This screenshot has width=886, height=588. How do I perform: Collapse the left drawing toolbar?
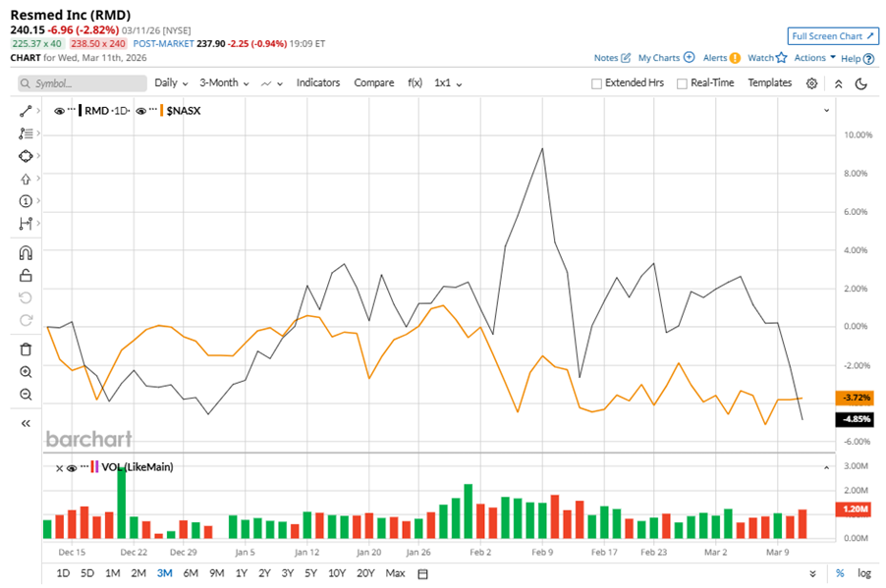(x=26, y=423)
